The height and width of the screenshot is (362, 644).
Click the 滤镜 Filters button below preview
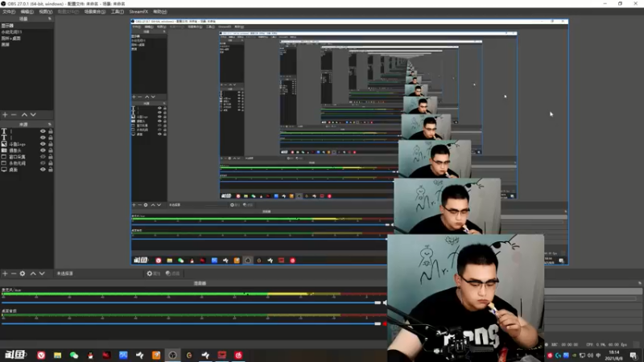pyautogui.click(x=172, y=274)
